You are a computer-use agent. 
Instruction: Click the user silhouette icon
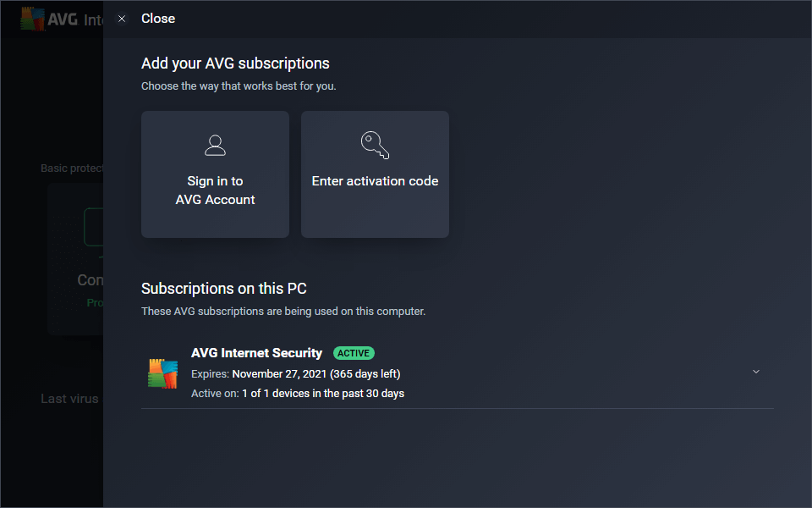(x=215, y=145)
